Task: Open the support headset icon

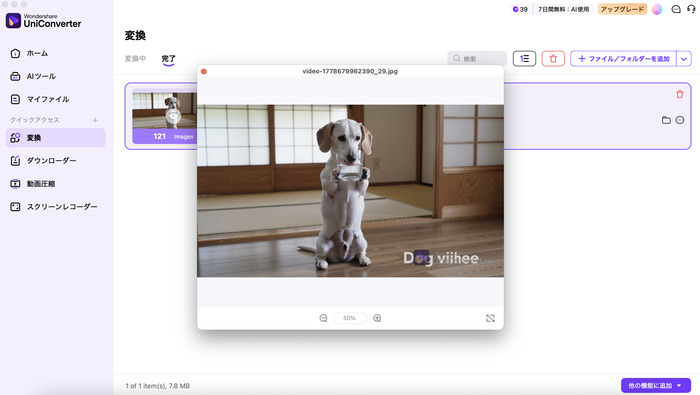Action: (691, 9)
